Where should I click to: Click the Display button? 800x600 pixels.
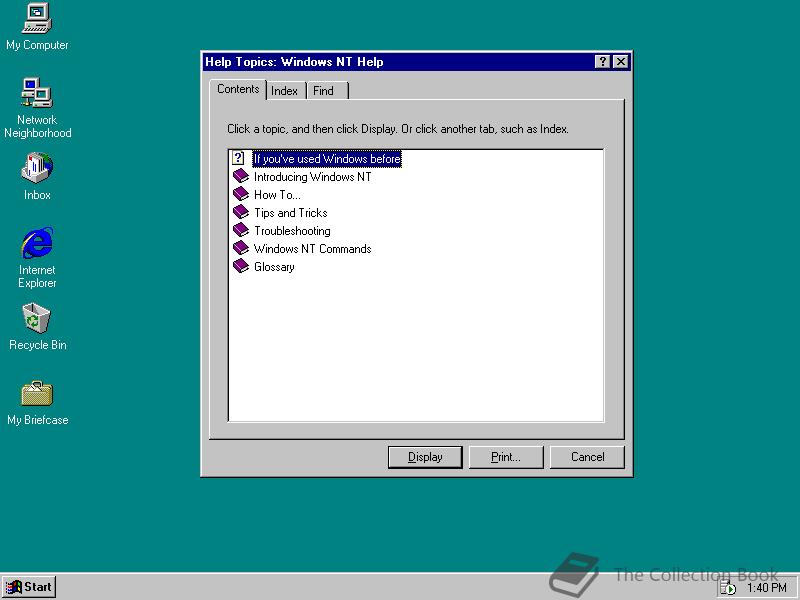point(425,457)
